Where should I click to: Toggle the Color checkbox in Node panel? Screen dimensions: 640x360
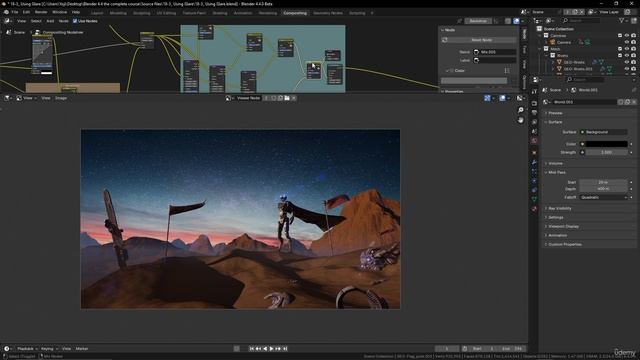(x=452, y=71)
